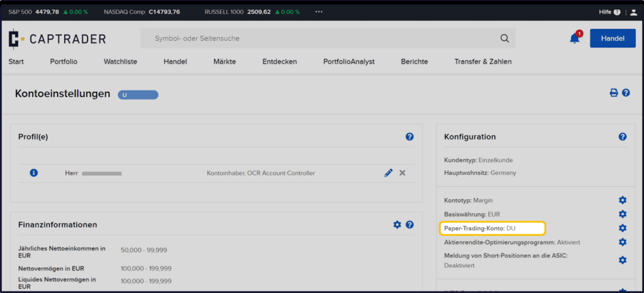The height and width of the screenshot is (293, 644).
Task: Expand ticker with three dots
Action: [x=319, y=12]
